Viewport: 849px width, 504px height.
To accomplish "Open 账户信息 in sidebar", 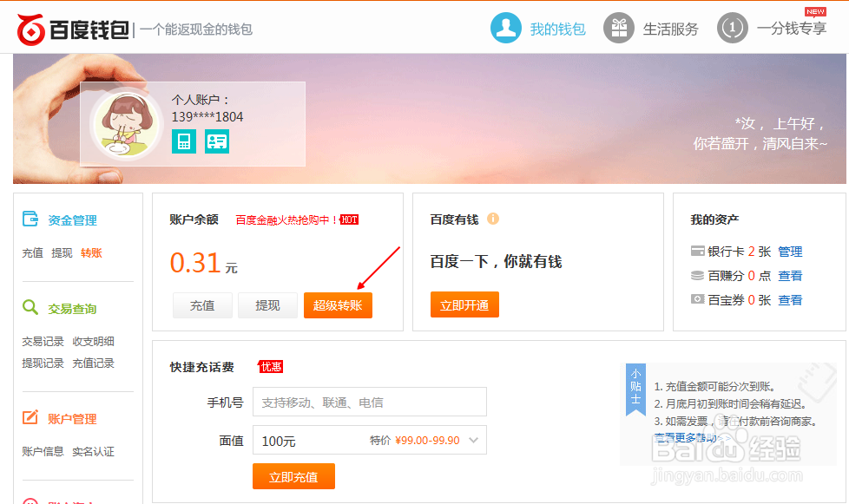I will pyautogui.click(x=43, y=452).
